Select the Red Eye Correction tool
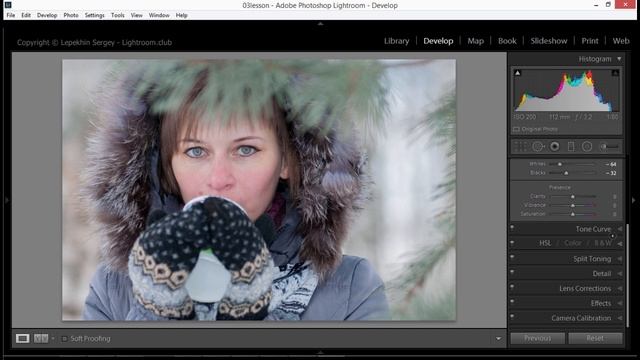 555,147
